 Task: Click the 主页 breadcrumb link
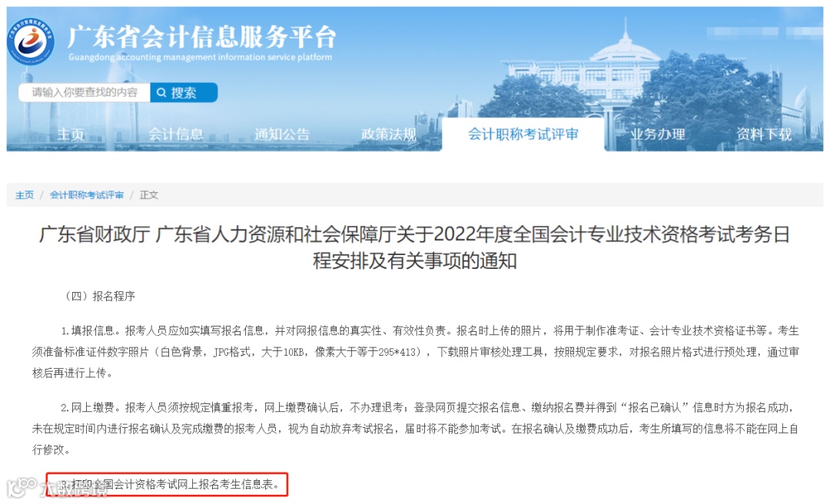(25, 195)
